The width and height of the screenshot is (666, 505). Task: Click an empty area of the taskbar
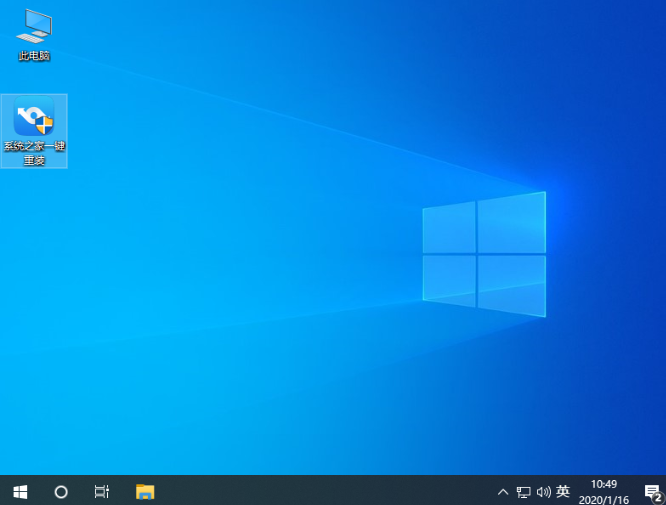[323, 492]
